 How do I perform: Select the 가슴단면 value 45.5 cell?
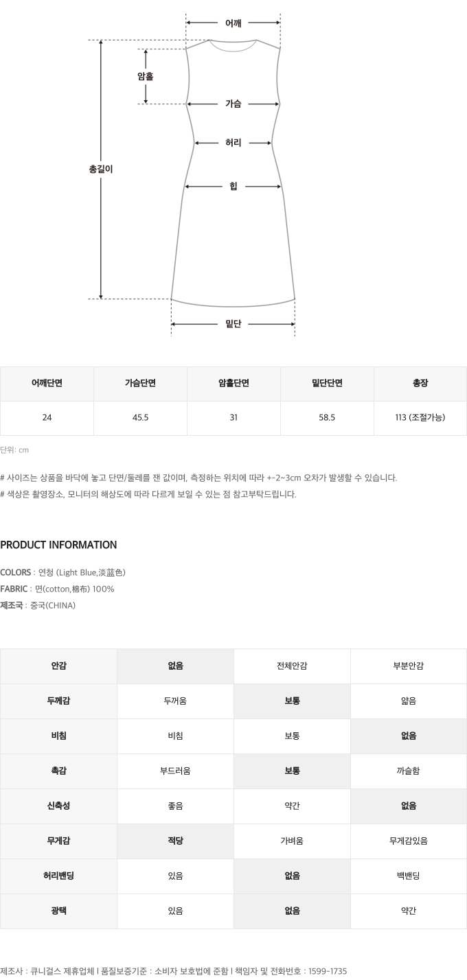(140, 418)
